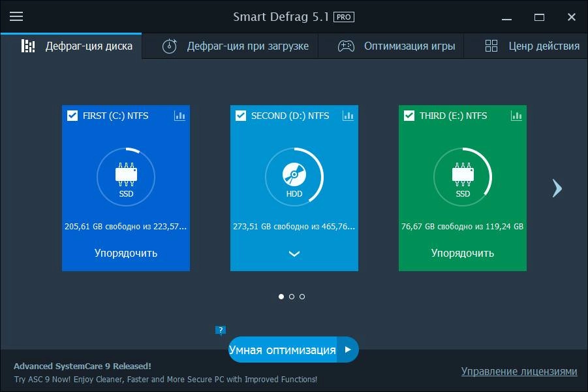Click the action center grid icon
Image resolution: width=588 pixels, height=392 pixels.
(x=491, y=46)
